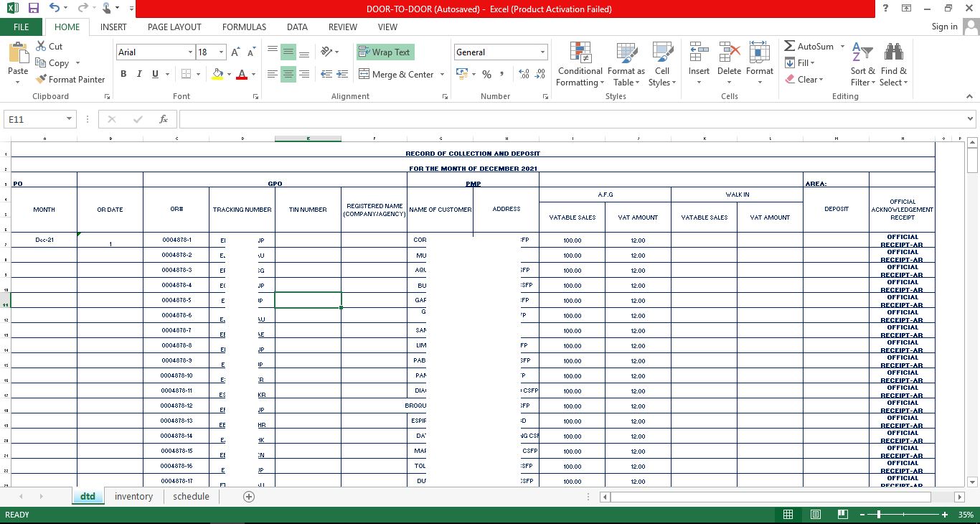Activate the Format Painter brush
This screenshot has height=524, width=980.
tap(41, 79)
